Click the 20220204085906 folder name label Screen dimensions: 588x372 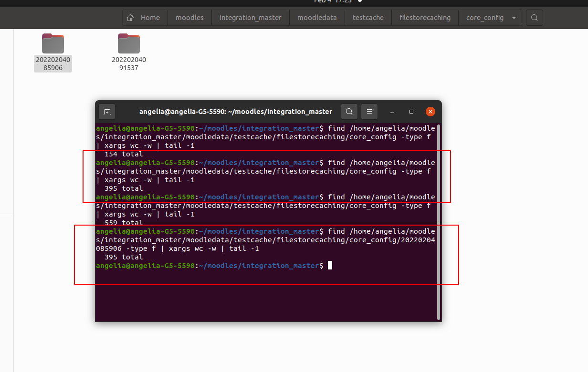coord(53,64)
